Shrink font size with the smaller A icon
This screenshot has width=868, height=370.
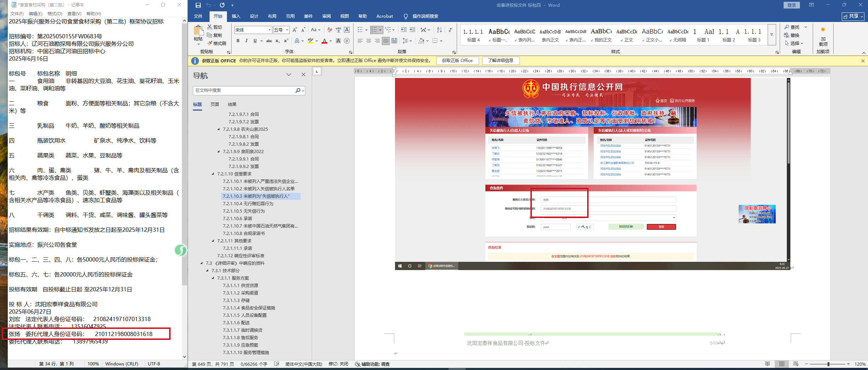pyautogui.click(x=303, y=30)
